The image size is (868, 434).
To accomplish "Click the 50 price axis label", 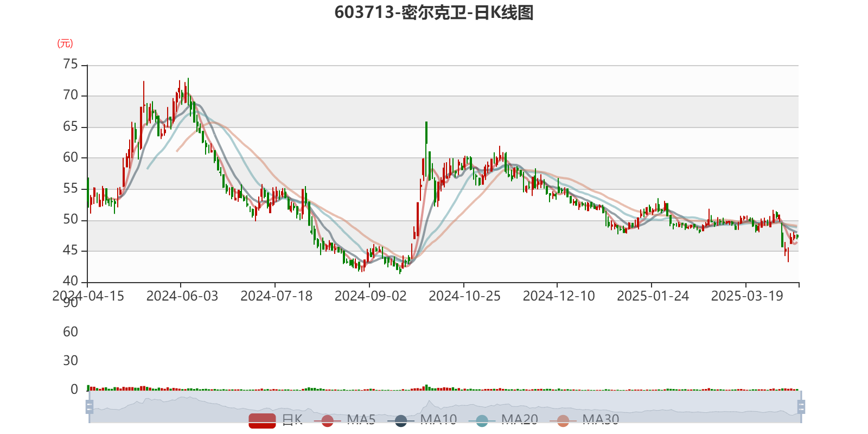I will [x=71, y=220].
